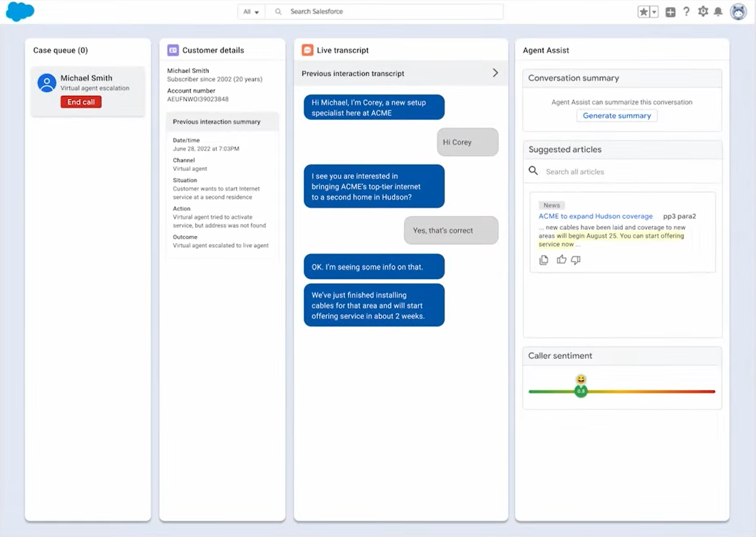Click the global actions plus icon
The image size is (756, 537).
[x=670, y=12]
